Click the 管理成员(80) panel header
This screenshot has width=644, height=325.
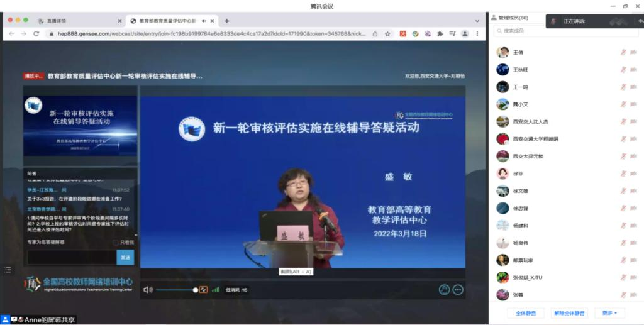coord(513,18)
